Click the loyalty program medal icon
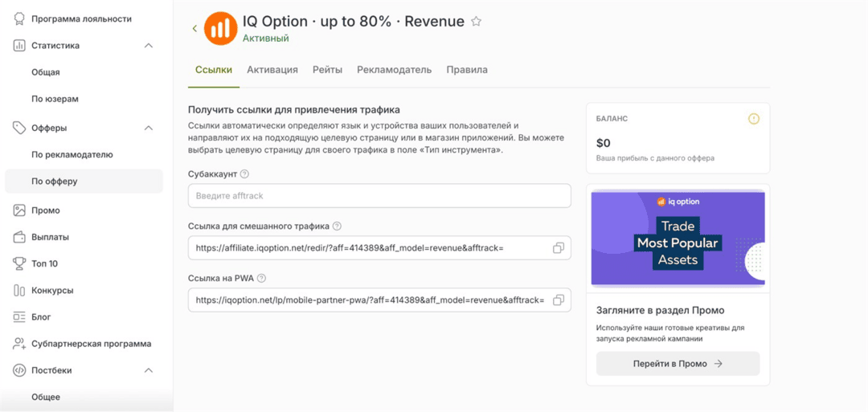Screen dimensions: 868x412 (19, 18)
